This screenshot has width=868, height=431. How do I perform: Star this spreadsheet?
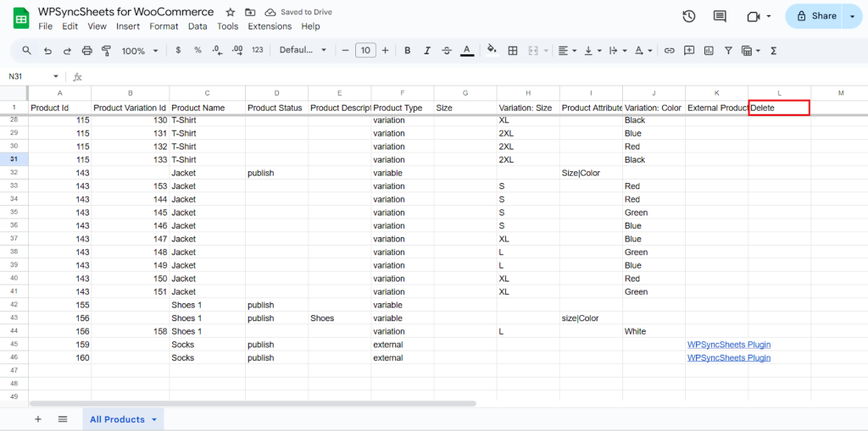click(231, 12)
